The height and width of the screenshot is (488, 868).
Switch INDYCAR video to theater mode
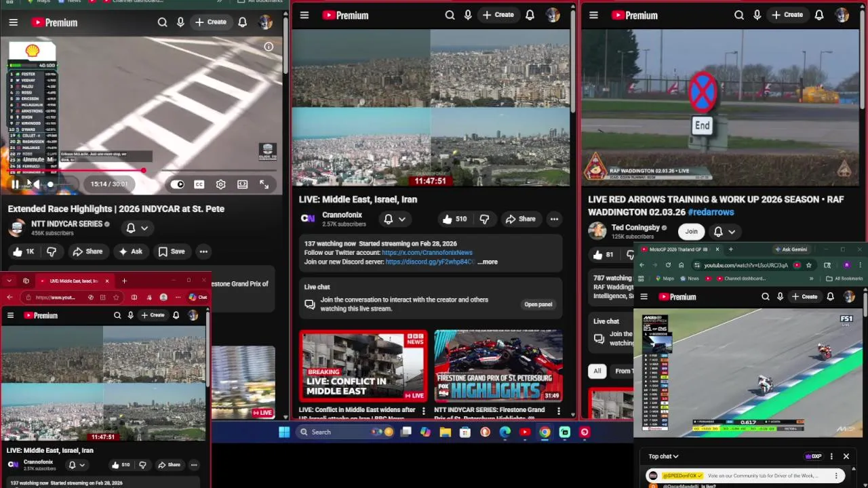[x=242, y=184]
